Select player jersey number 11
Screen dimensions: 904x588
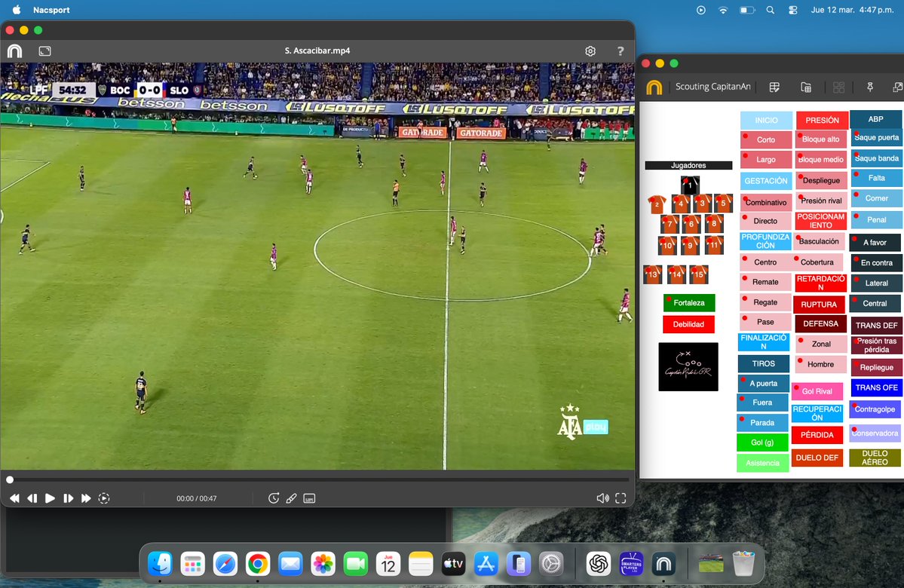(x=714, y=244)
